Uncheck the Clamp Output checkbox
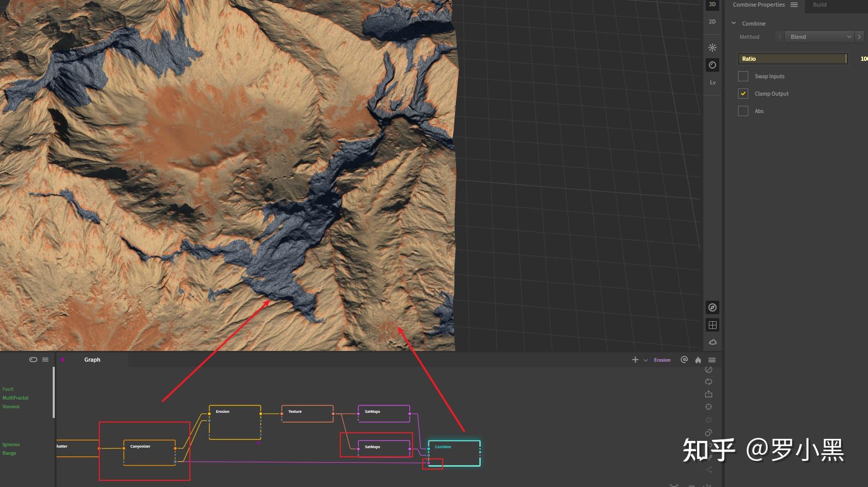The height and width of the screenshot is (487, 868). 743,94
